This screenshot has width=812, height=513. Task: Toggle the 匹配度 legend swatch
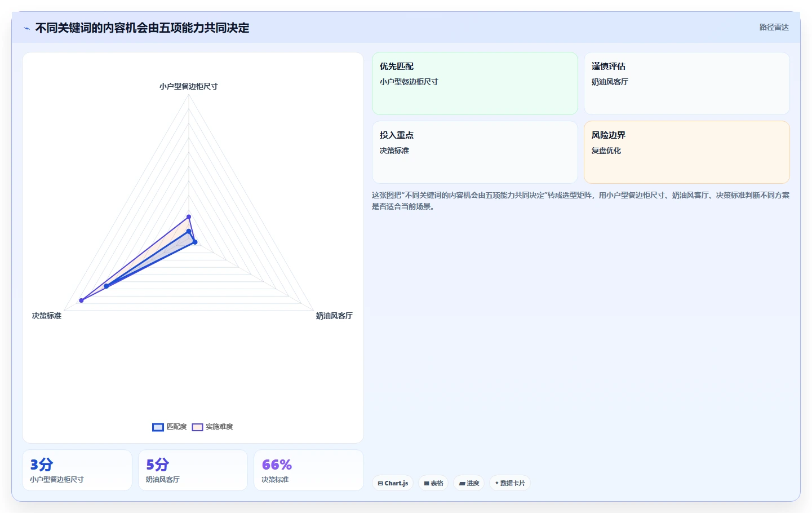[158, 427]
